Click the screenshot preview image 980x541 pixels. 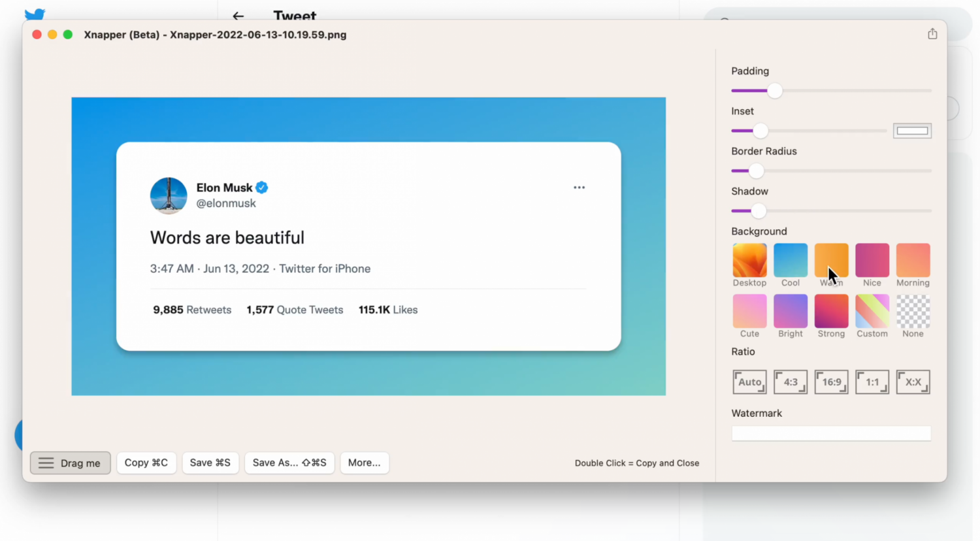point(368,246)
